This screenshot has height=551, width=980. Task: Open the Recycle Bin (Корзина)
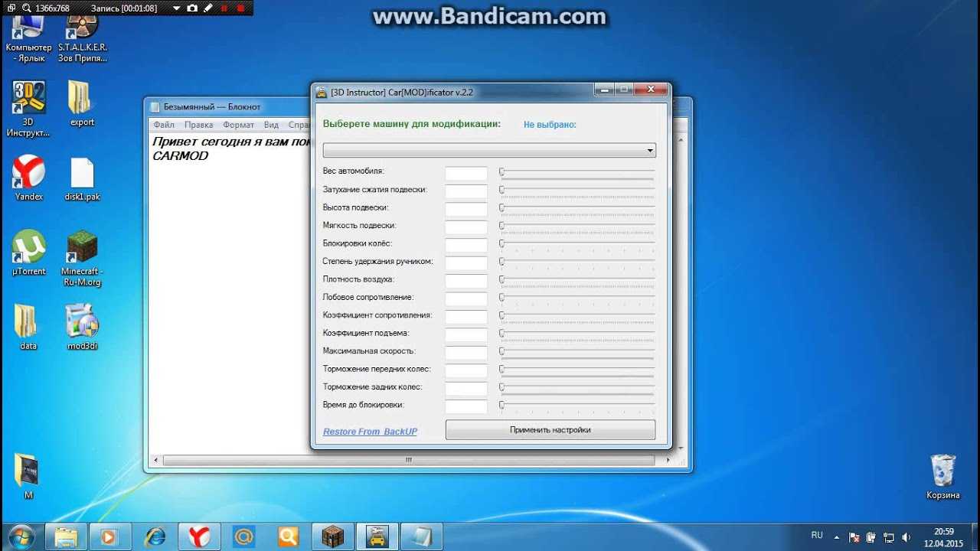click(x=942, y=476)
